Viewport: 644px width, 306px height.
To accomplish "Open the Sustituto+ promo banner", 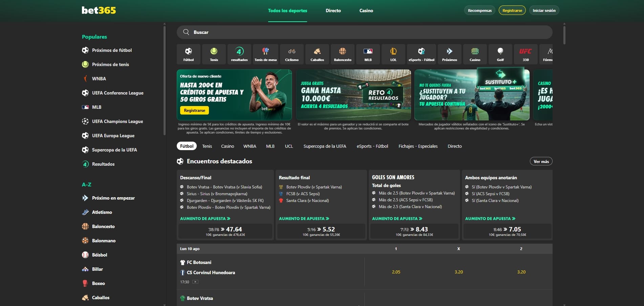I will click(x=472, y=95).
